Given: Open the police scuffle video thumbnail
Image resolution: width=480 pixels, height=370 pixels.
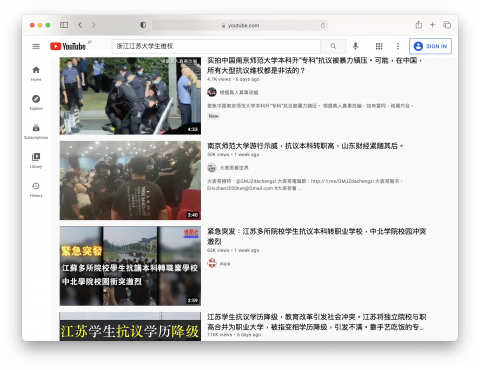Looking at the screenshot, I should click(130, 96).
